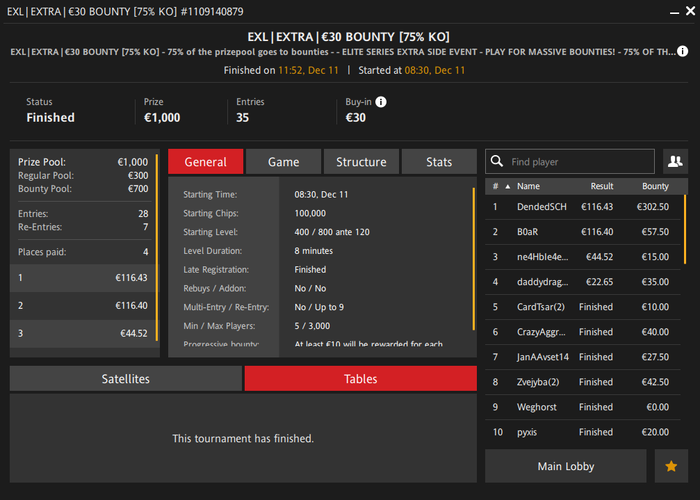The height and width of the screenshot is (500, 700).
Task: Open the Stats tab
Action: (x=439, y=162)
